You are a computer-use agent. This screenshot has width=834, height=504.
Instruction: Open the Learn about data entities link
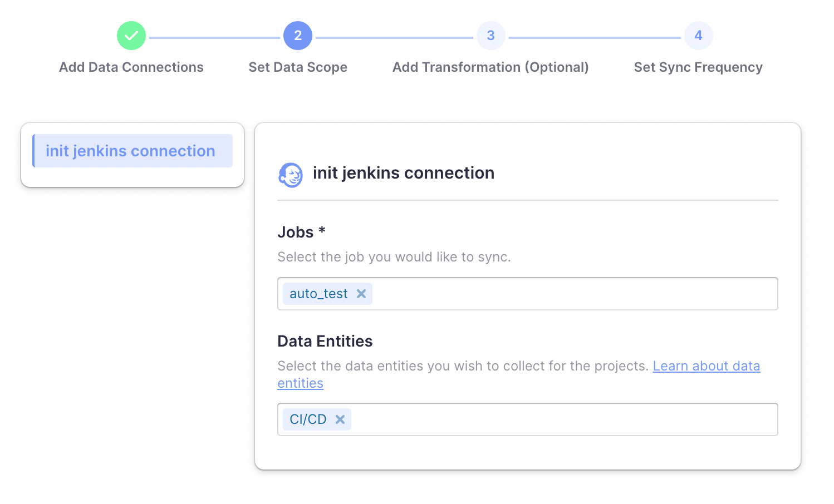click(706, 366)
